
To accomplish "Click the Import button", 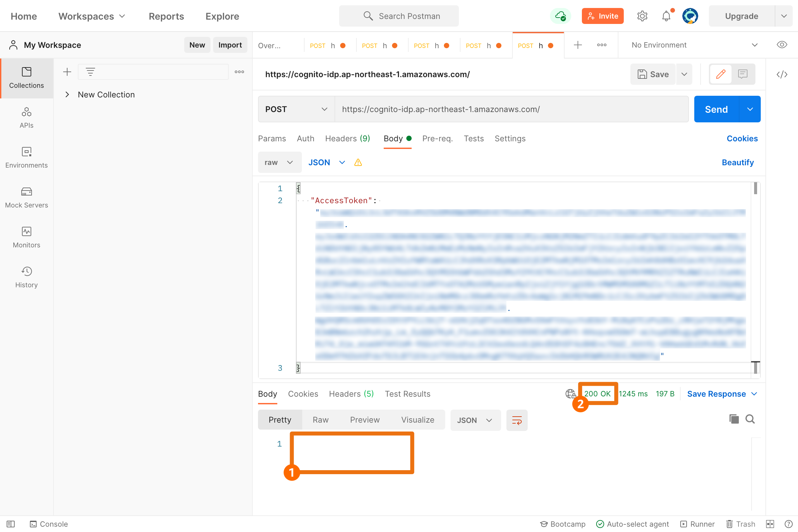I will 230,45.
